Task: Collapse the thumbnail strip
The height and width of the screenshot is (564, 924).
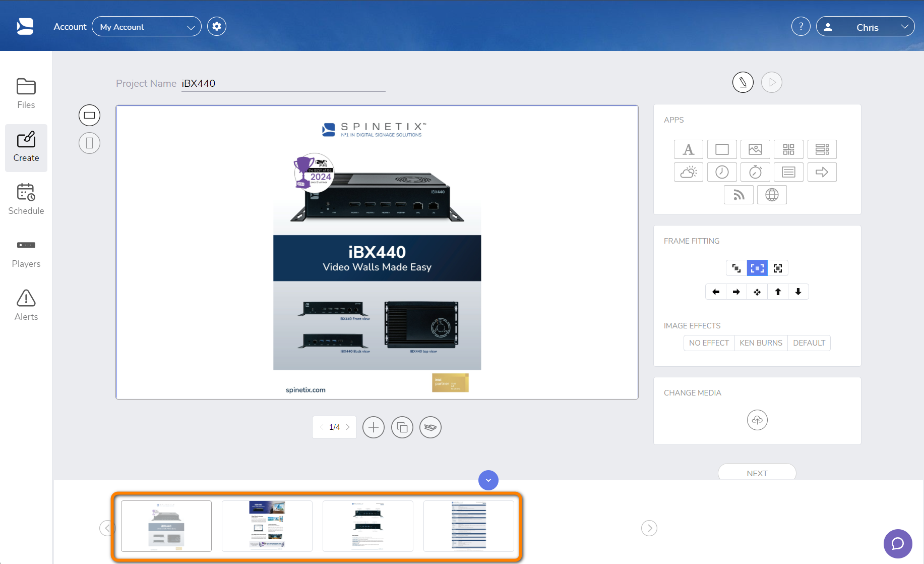Action: point(488,480)
